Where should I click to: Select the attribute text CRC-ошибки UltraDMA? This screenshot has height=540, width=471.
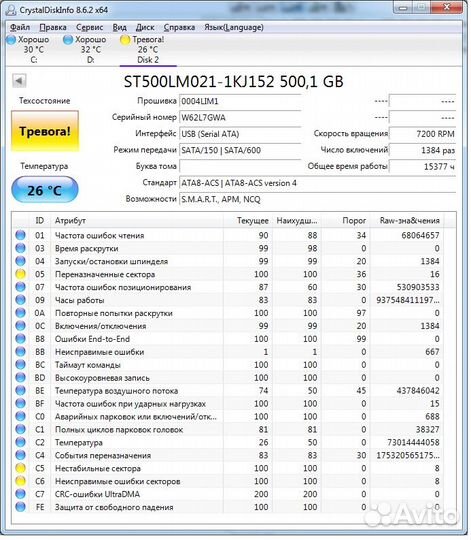[97, 494]
